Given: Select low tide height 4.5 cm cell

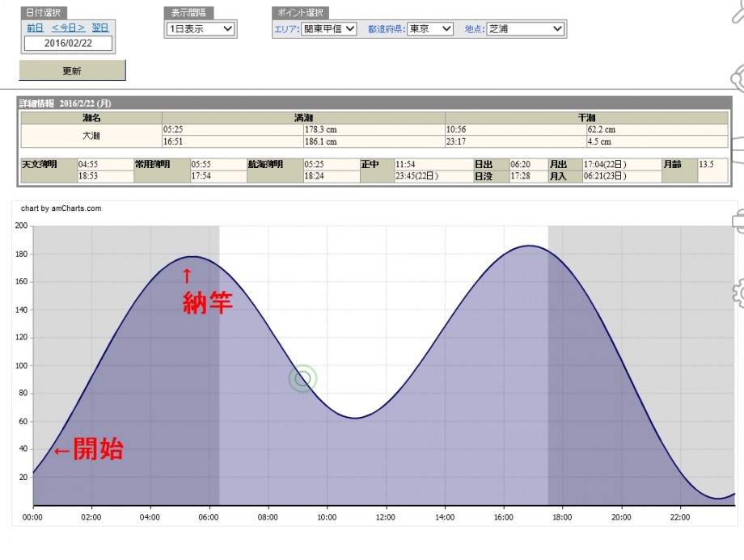Looking at the screenshot, I should coord(657,141).
